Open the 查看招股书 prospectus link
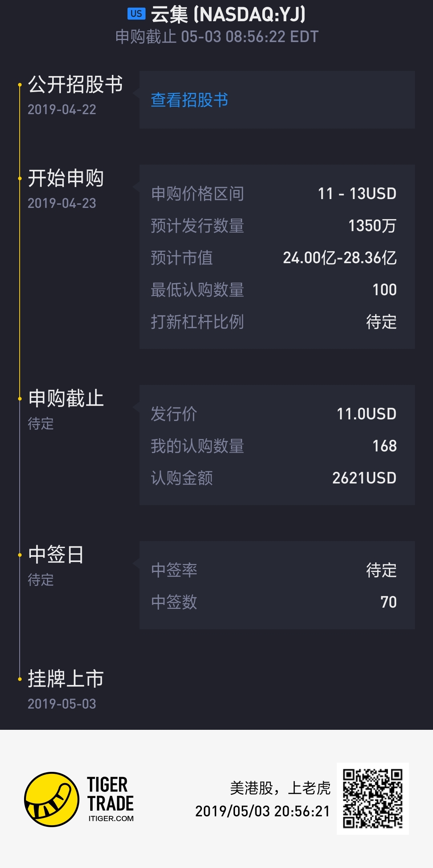This screenshot has width=433, height=868. click(189, 100)
